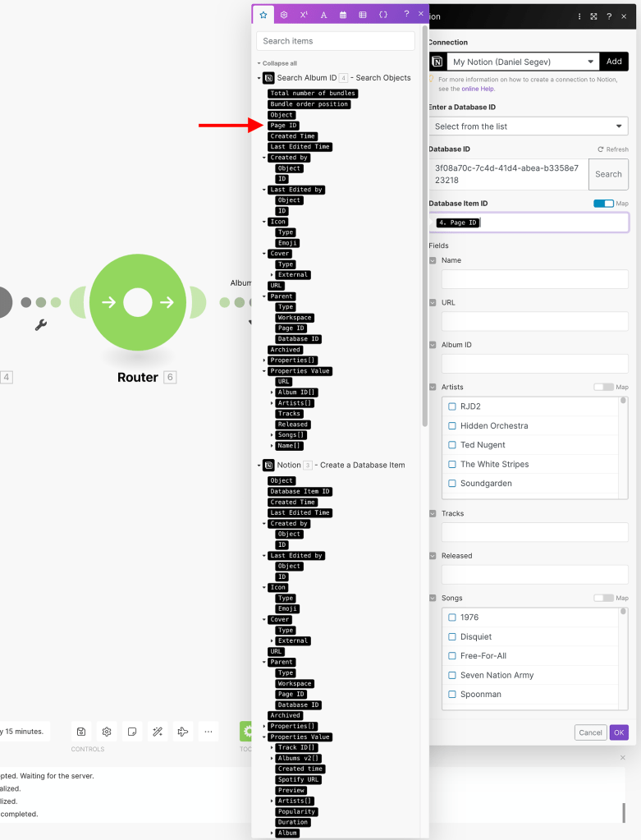The height and width of the screenshot is (840, 641).
Task: Click Refresh next to Database ID
Action: pos(613,149)
